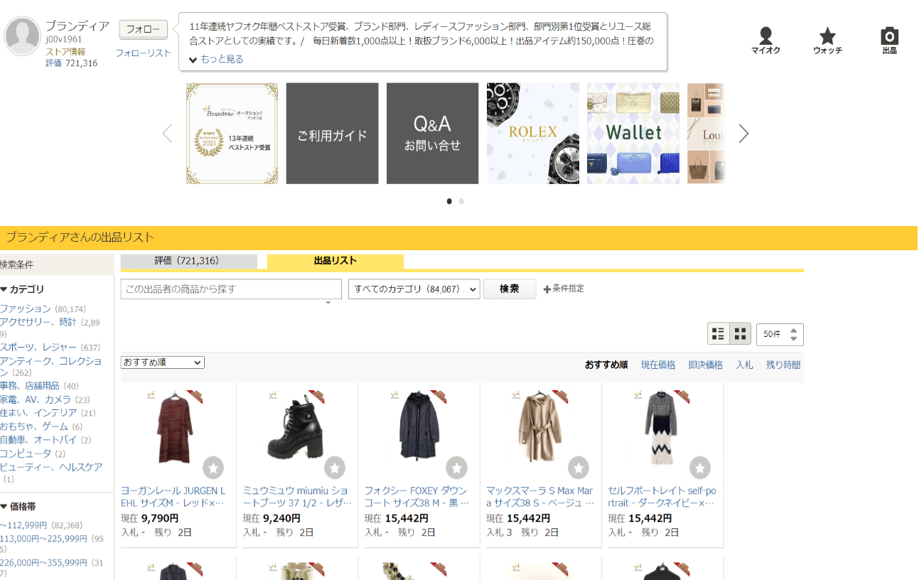
Task: Filter by 自動車、オートバイ category
Action: (38, 440)
